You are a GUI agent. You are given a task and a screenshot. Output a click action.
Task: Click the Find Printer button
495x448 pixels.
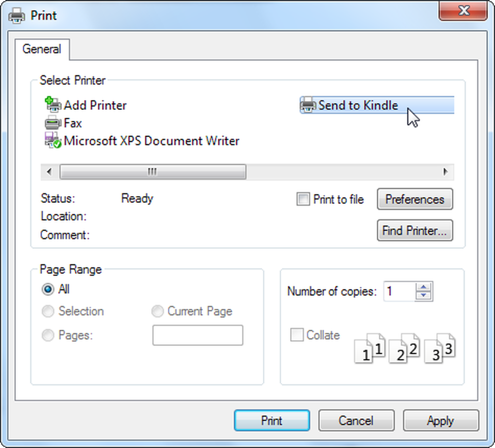415,231
